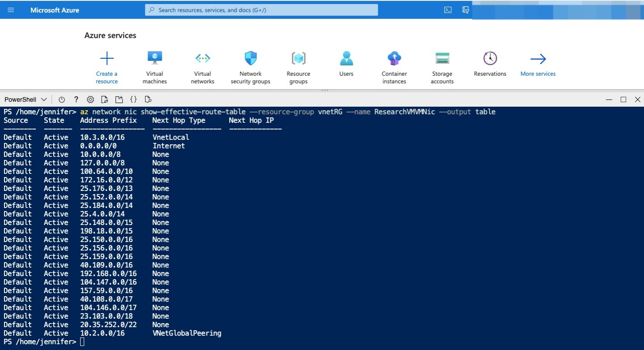644x350 pixels.
Task: Click the web preview icon
Action: click(x=148, y=99)
